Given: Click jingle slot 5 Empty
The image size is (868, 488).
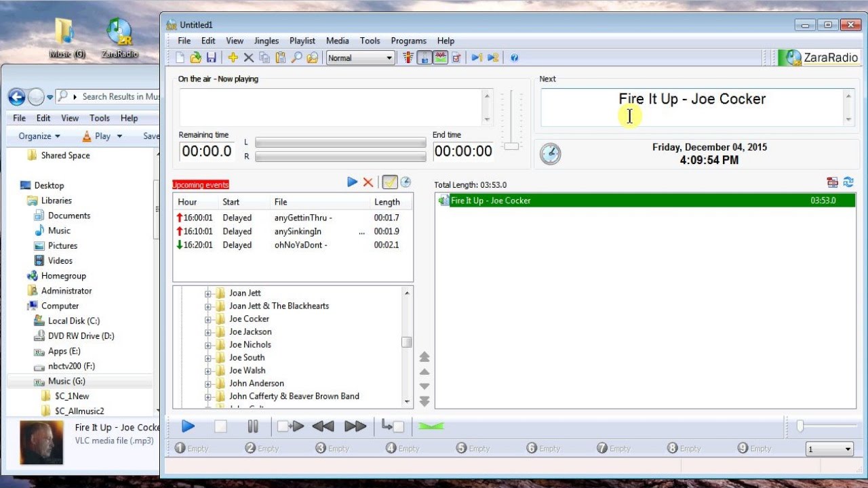Looking at the screenshot, I should [x=473, y=448].
